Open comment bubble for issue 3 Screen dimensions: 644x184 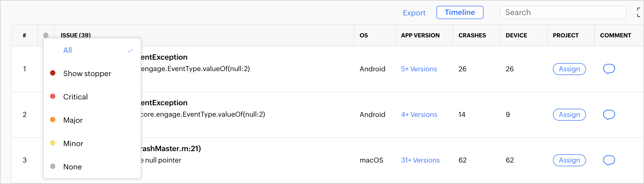pos(609,160)
